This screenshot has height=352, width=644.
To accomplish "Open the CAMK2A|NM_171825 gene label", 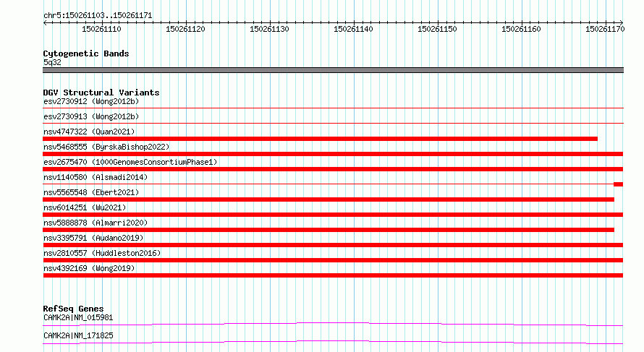I will tap(78, 335).
